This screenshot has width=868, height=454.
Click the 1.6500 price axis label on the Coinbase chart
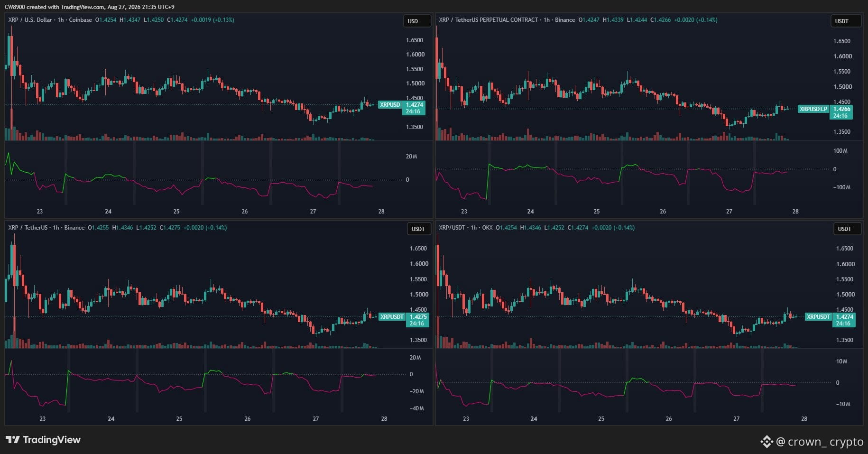tap(415, 40)
